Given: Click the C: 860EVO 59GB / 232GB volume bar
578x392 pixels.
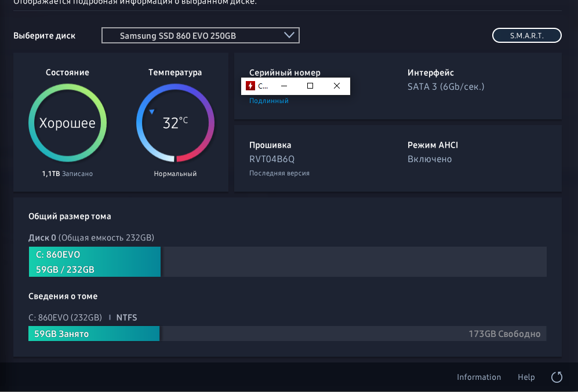Looking at the screenshot, I should click(94, 262).
